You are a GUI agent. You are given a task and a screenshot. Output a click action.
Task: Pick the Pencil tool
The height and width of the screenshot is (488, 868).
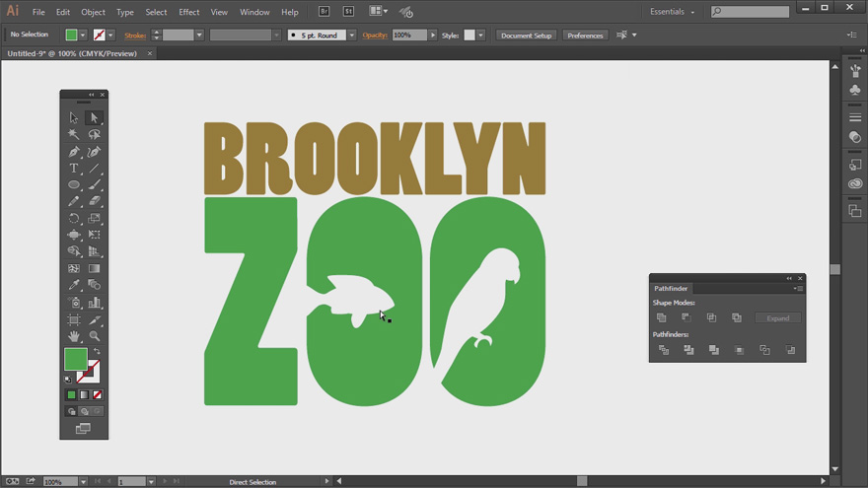[74, 201]
